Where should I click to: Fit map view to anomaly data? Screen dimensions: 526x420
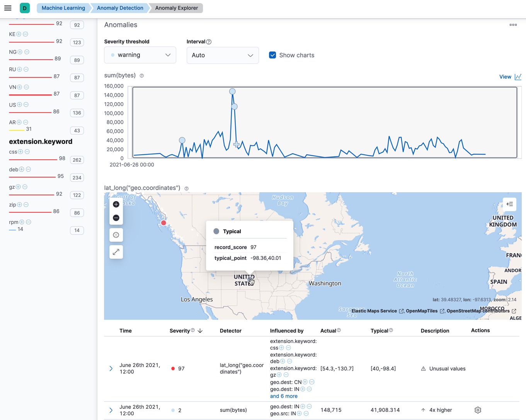pos(116,235)
